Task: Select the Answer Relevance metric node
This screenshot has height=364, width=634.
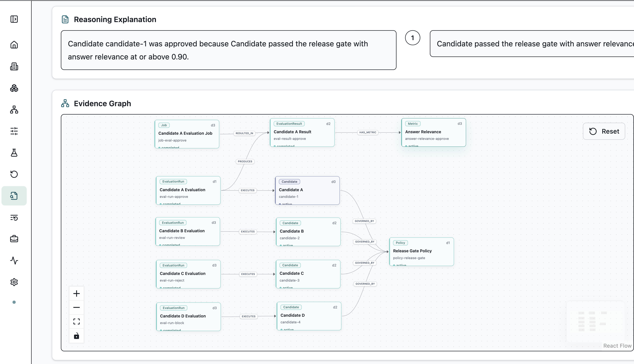Action: point(434,132)
